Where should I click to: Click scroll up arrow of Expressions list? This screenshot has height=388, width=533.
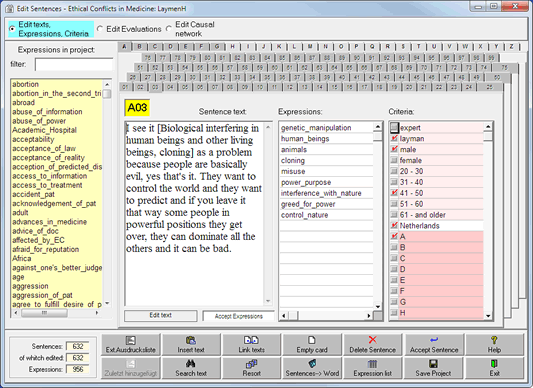pos(378,127)
